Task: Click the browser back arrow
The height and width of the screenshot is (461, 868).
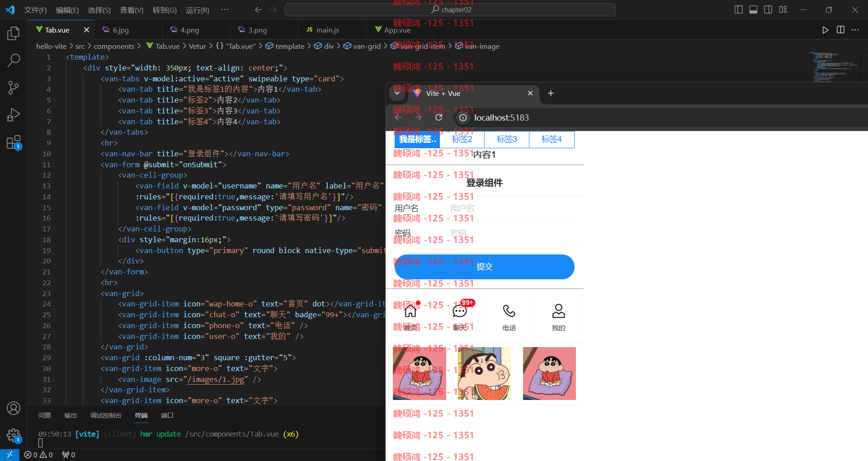Action: coord(398,118)
